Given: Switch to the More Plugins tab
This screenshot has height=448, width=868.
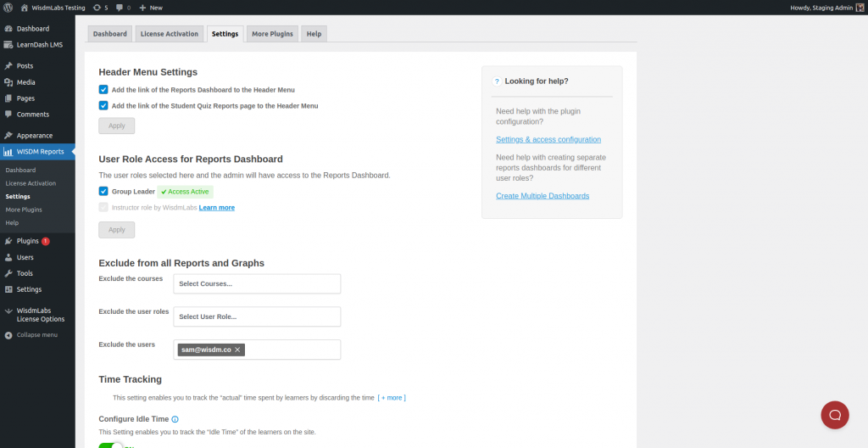Looking at the screenshot, I should 272,34.
